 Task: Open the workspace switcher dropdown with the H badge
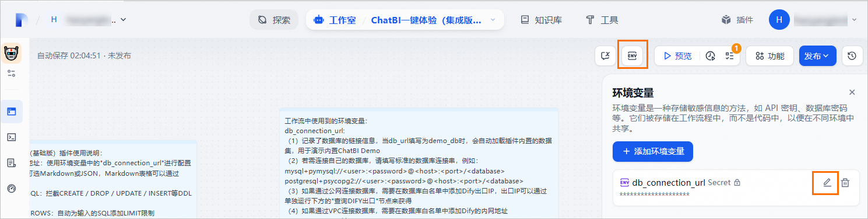coord(87,20)
